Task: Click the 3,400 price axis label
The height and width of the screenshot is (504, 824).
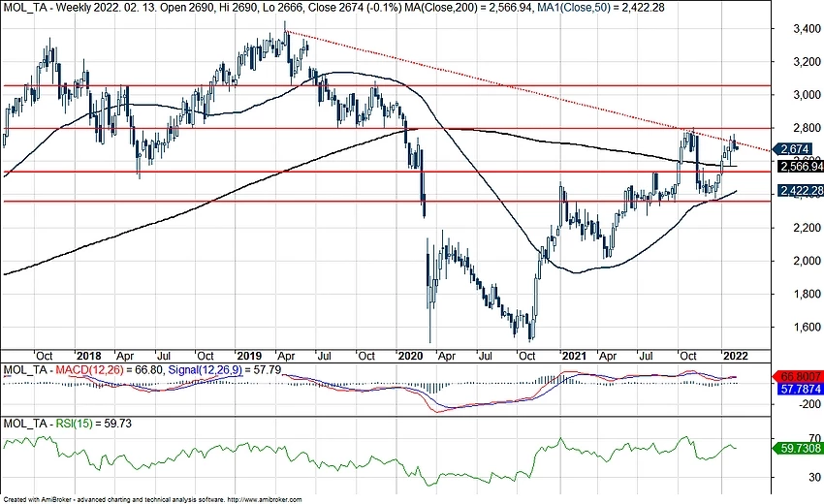Action: coord(807,28)
